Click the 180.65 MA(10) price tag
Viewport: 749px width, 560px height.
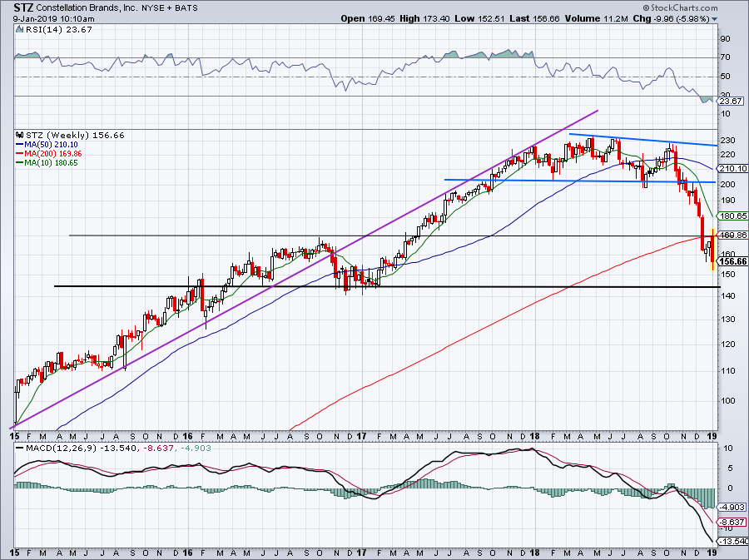732,216
